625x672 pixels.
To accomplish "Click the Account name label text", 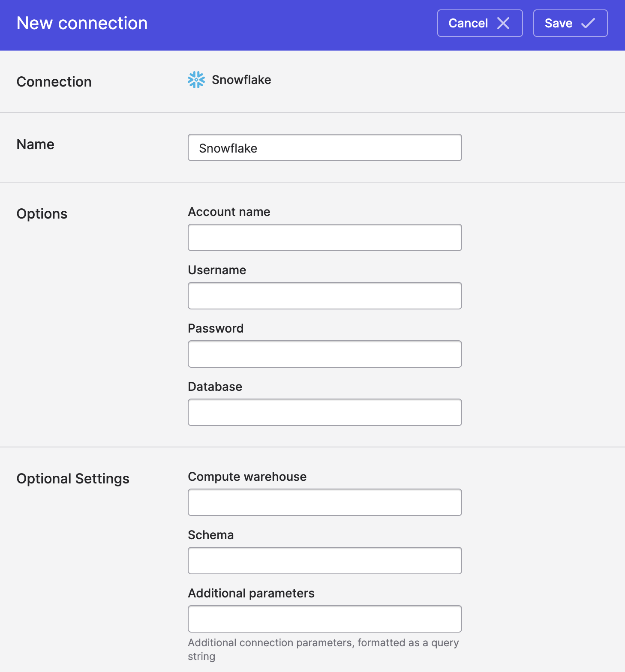I will point(229,212).
